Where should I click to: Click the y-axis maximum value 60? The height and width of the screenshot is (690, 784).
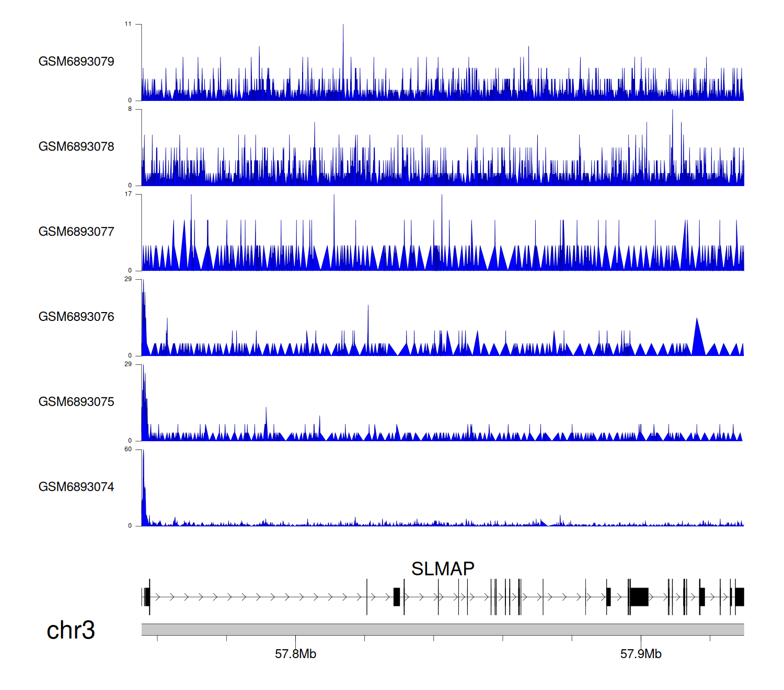click(x=128, y=450)
